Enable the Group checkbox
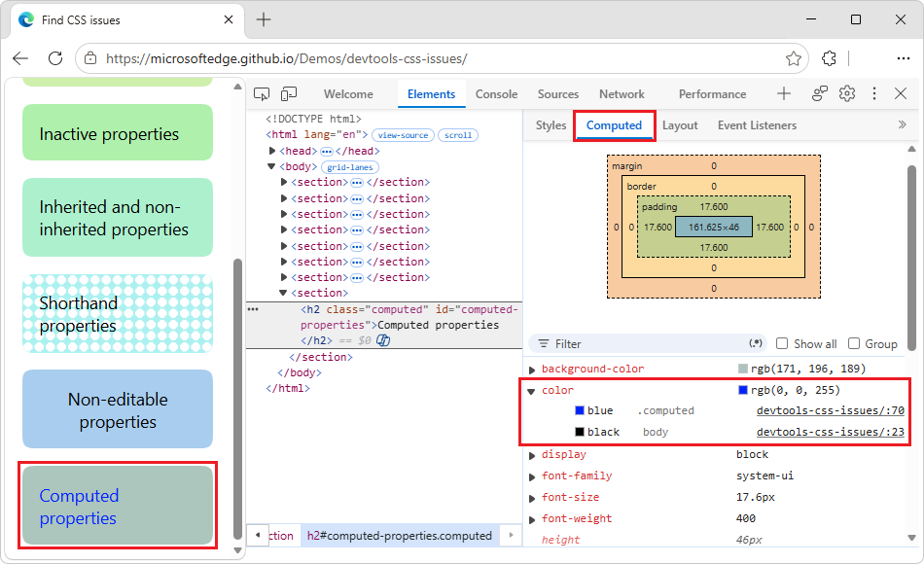Image resolution: width=924 pixels, height=564 pixels. click(853, 343)
